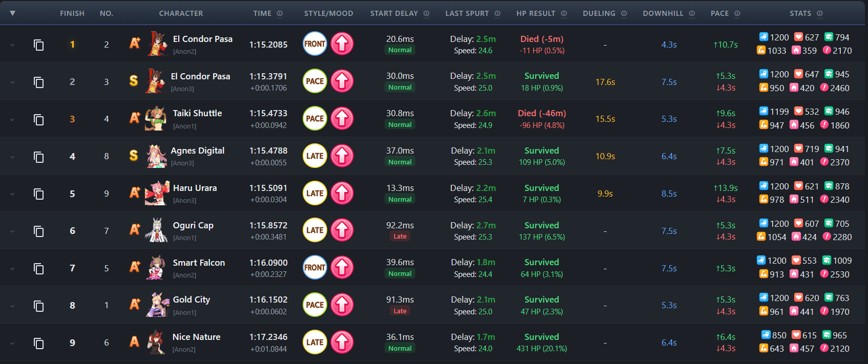
Task: Expand the Agnes Digital row details
Action: click(12, 157)
